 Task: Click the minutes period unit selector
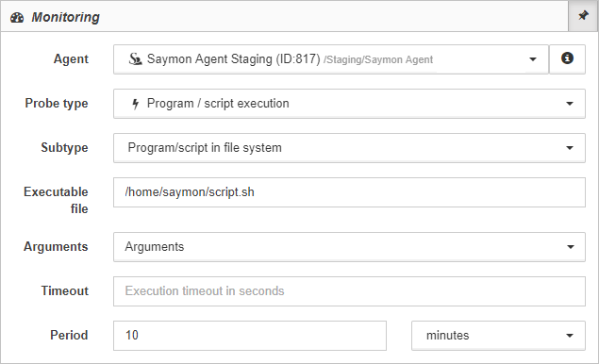tap(498, 336)
